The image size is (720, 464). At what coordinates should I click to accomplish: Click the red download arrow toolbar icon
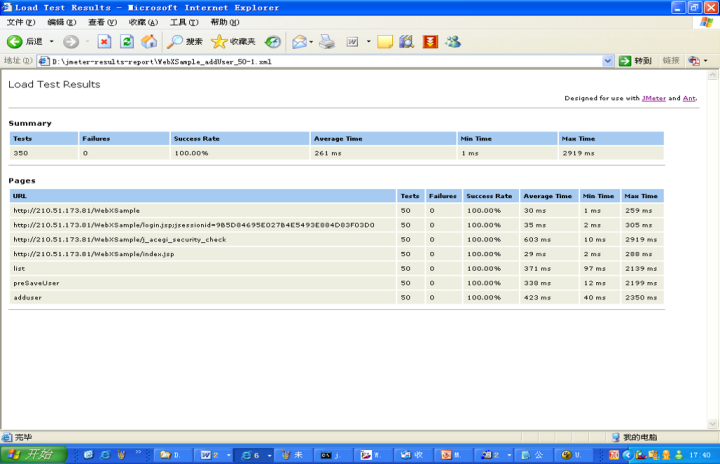(430, 42)
